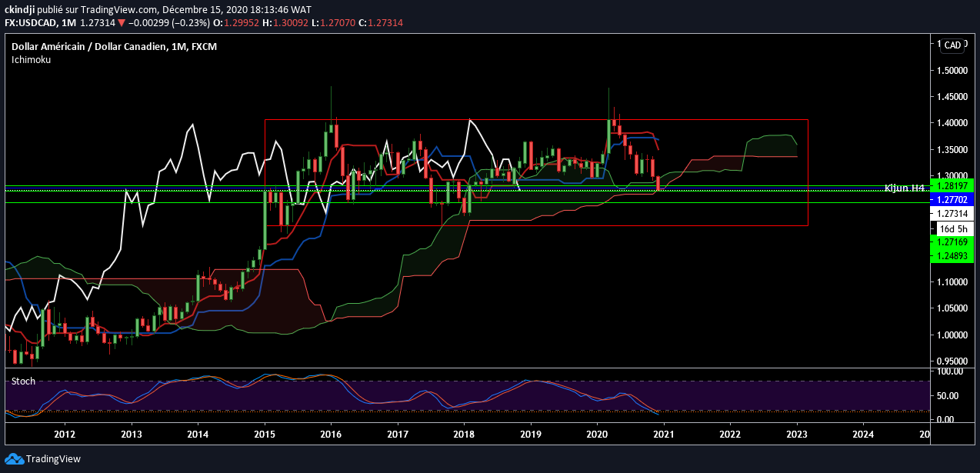Click the 2012 label on time axis
This screenshot has height=473, width=980.
tap(65, 435)
